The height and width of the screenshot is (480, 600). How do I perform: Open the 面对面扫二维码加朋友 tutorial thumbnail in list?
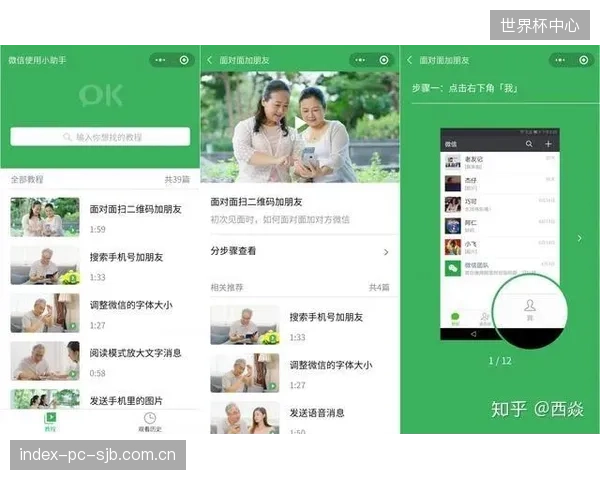click(45, 217)
